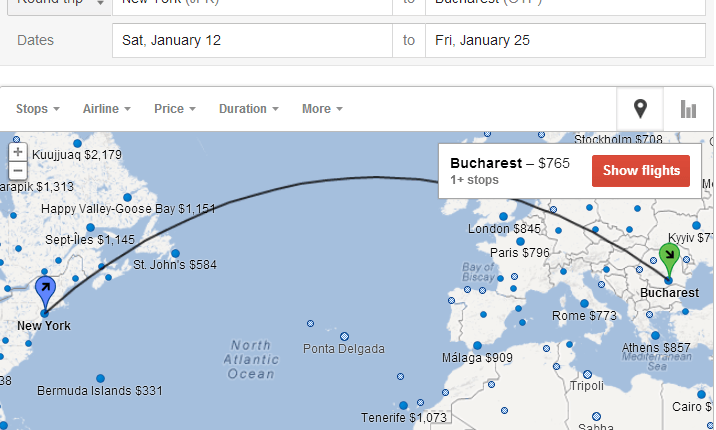Open the More filters menu

click(x=322, y=109)
